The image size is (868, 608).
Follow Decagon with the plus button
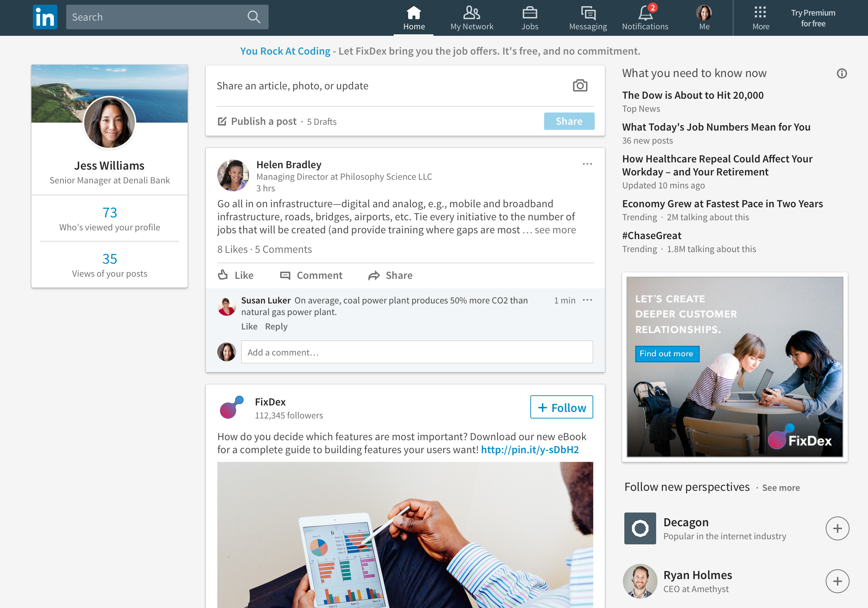(838, 528)
